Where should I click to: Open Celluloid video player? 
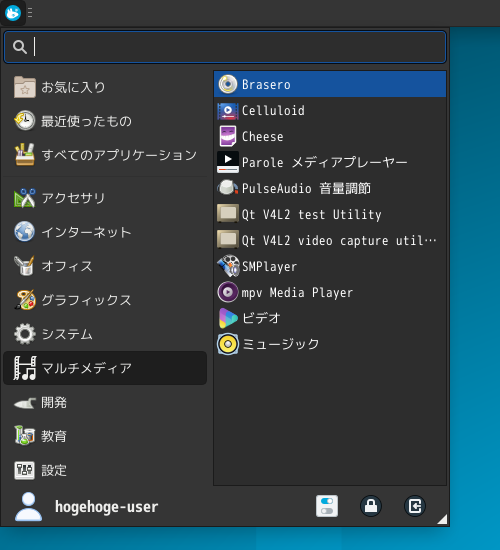coord(330,110)
